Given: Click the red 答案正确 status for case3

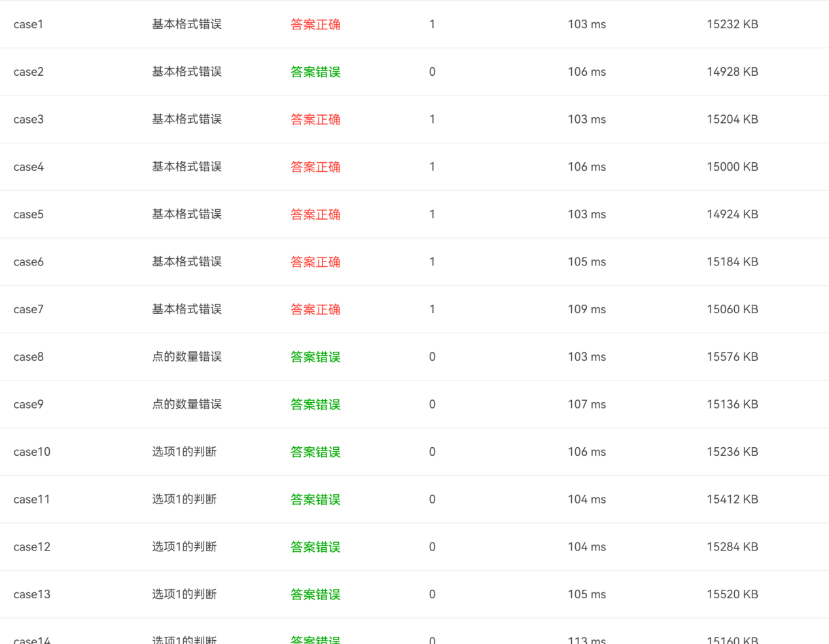Looking at the screenshot, I should 315,120.
